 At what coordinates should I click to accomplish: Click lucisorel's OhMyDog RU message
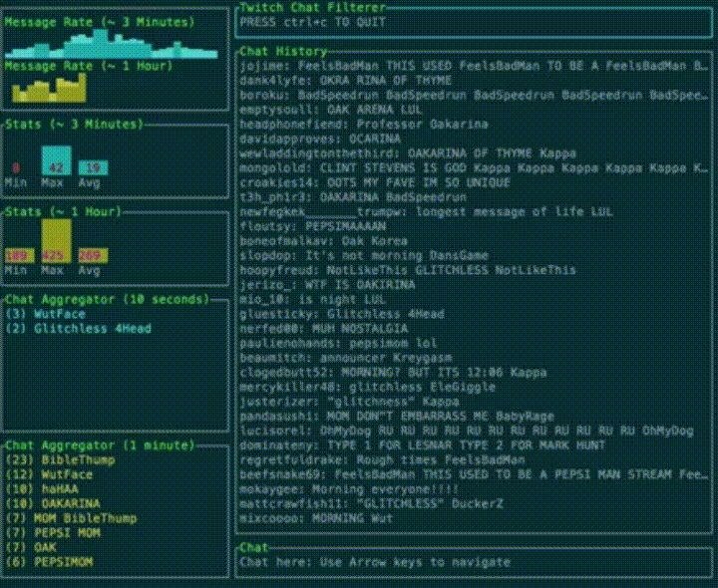[467, 432]
